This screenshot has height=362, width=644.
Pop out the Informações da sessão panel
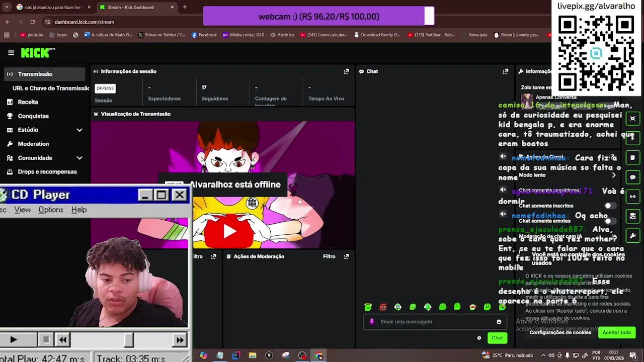pos(346,71)
